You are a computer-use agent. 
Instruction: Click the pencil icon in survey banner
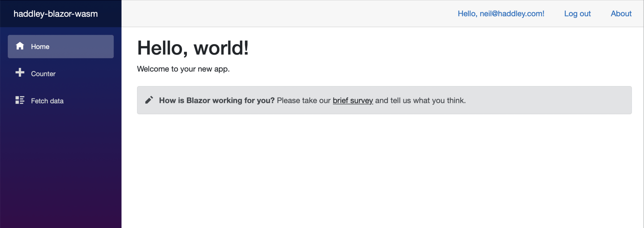pos(149,100)
